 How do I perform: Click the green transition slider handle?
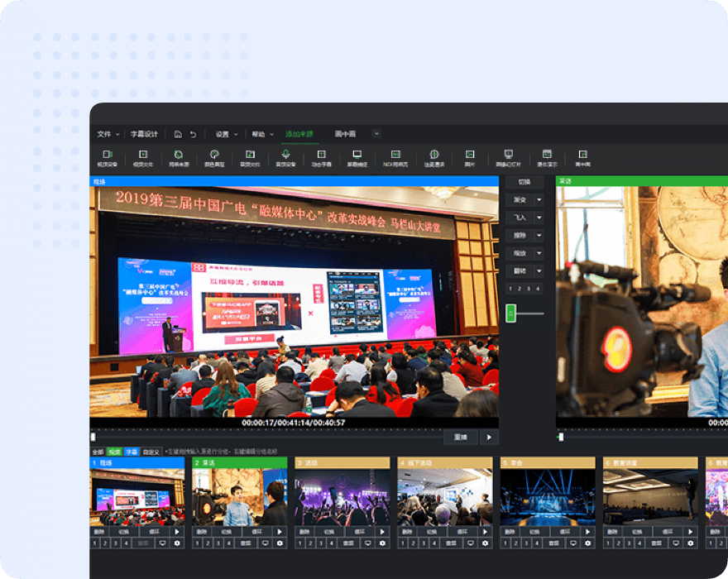[510, 313]
